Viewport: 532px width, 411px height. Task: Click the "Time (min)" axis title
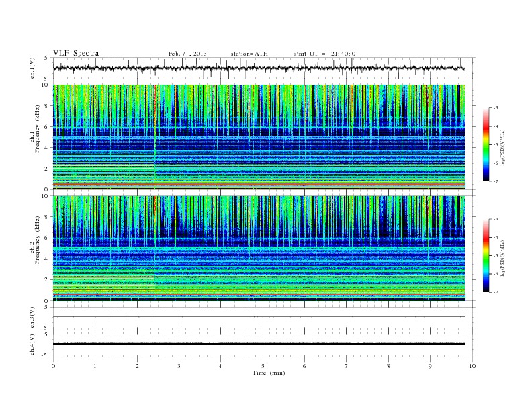tap(269, 373)
